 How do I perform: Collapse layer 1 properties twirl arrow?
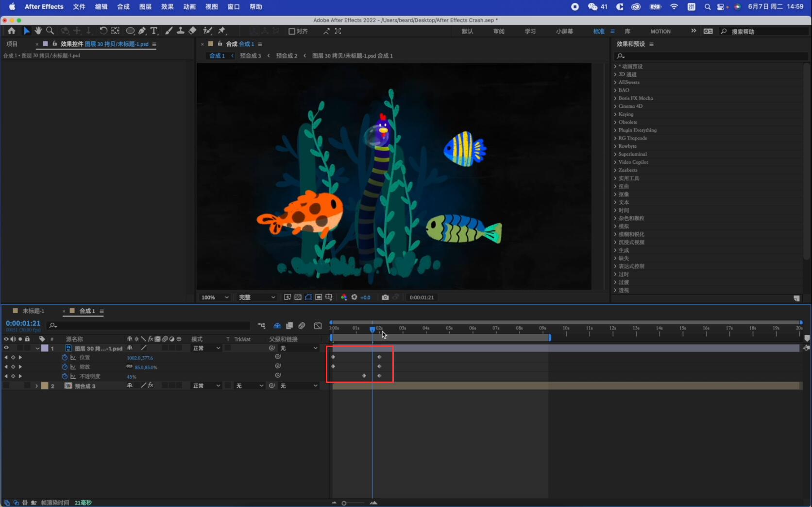pos(37,348)
